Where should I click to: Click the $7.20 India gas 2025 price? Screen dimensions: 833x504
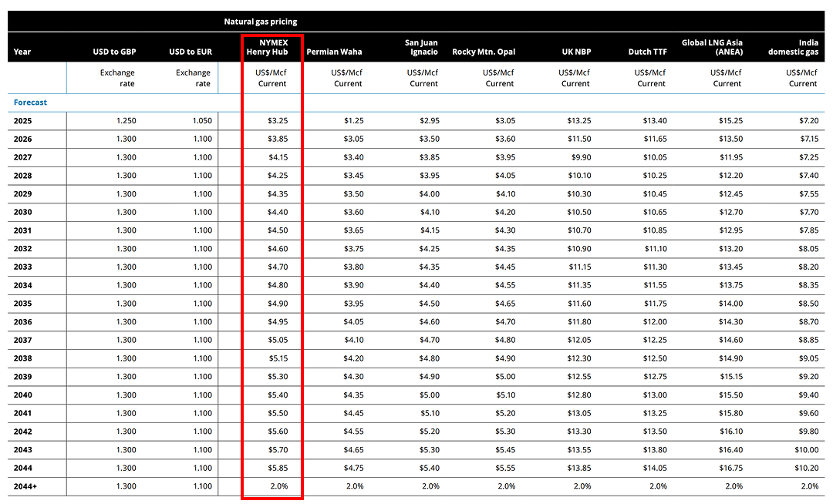[x=809, y=121]
